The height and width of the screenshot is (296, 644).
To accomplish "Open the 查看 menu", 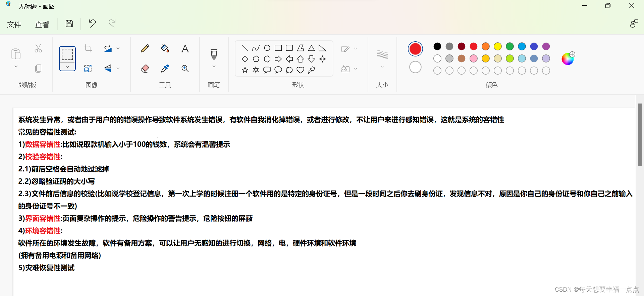I will pos(42,24).
